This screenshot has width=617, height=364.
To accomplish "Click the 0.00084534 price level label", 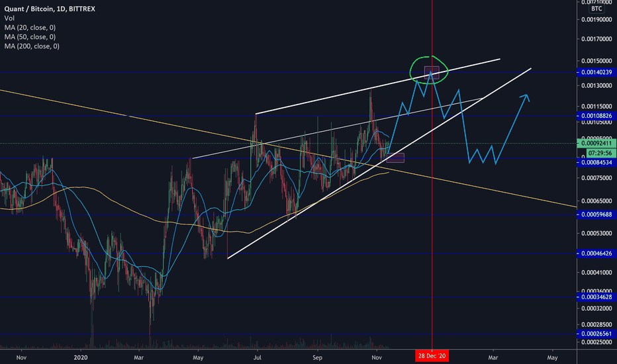I will pos(596,163).
